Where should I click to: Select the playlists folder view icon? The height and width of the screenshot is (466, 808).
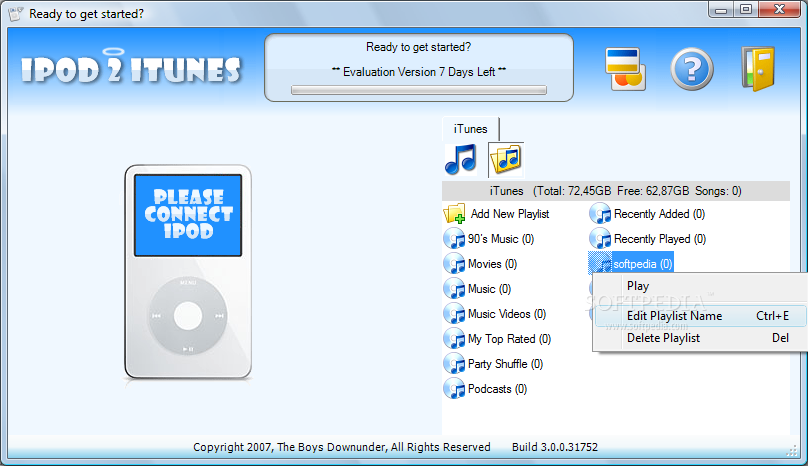click(x=506, y=159)
